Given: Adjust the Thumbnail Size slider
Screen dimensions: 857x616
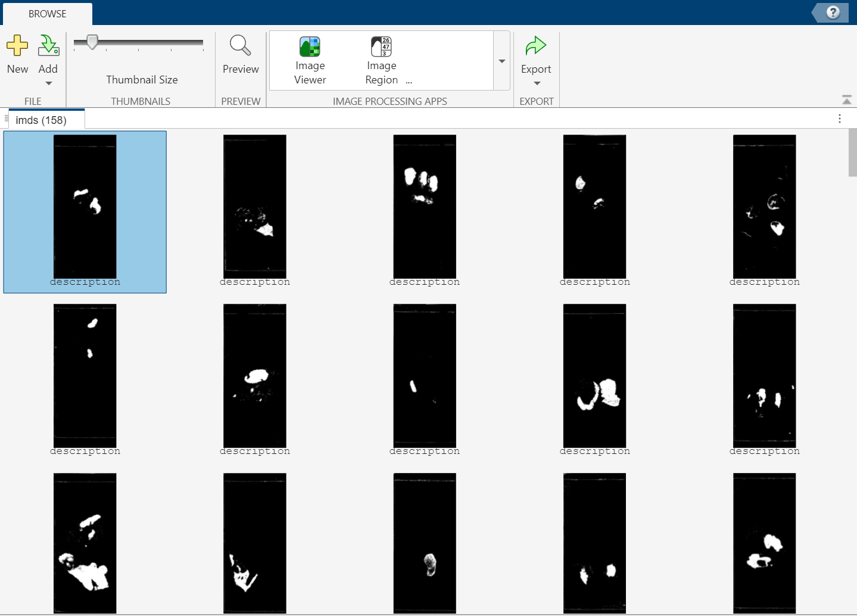Looking at the screenshot, I should [91, 42].
